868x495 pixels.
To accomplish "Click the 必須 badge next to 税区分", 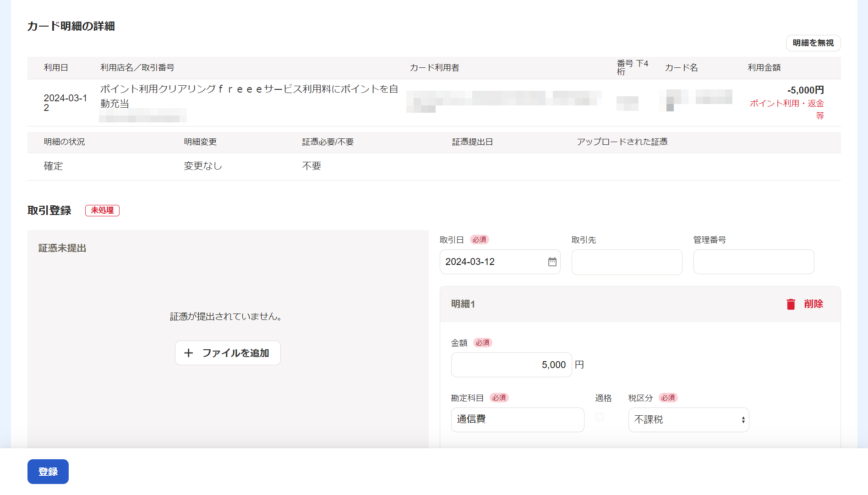I will [668, 398].
